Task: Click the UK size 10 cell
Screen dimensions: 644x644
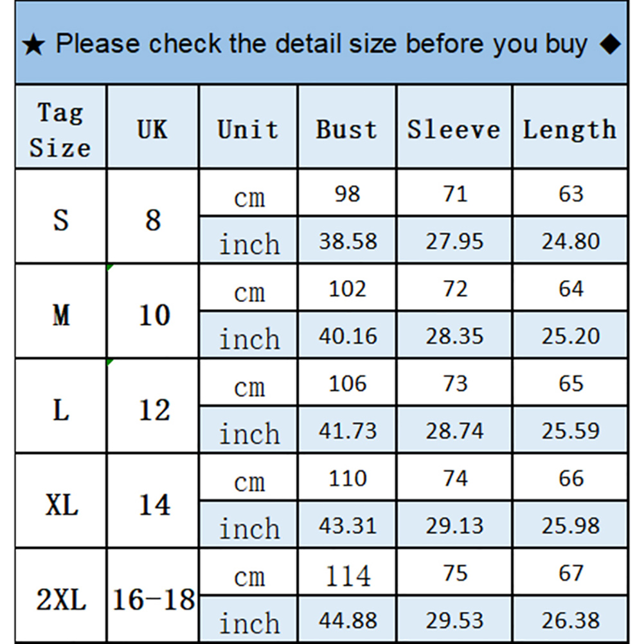Action: (x=154, y=315)
